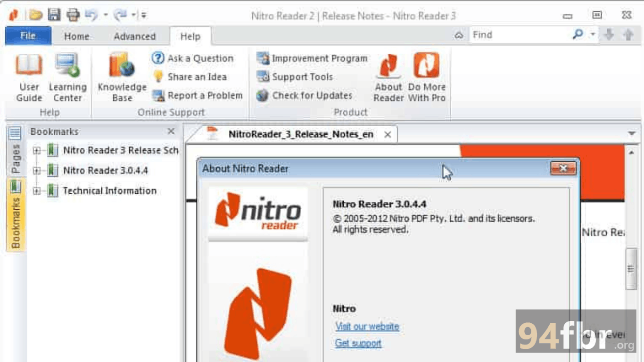Open Support Tools
Image resolution: width=644 pixels, height=362 pixels.
coord(295,77)
